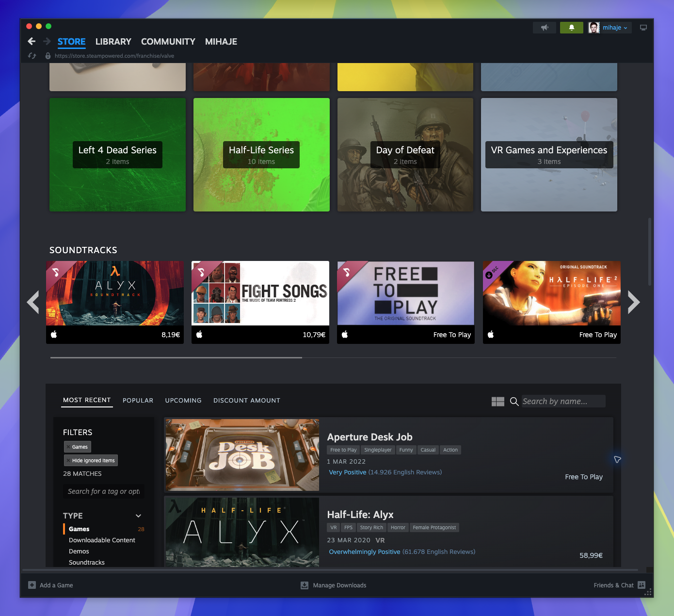Open the MIHAJE profile tab

(221, 42)
